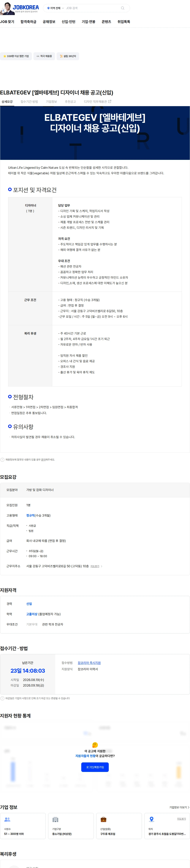Click the 51 ~ 300명 이하 text

click(14, 834)
